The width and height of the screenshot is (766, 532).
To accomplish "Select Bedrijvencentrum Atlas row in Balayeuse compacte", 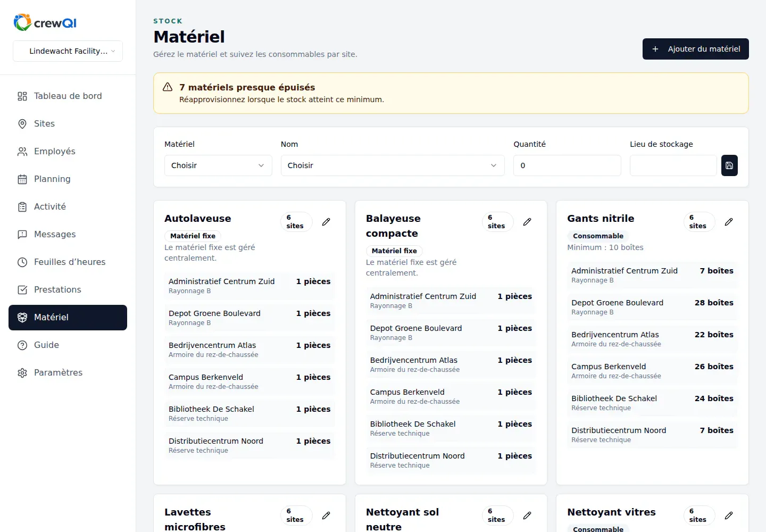I will point(451,364).
